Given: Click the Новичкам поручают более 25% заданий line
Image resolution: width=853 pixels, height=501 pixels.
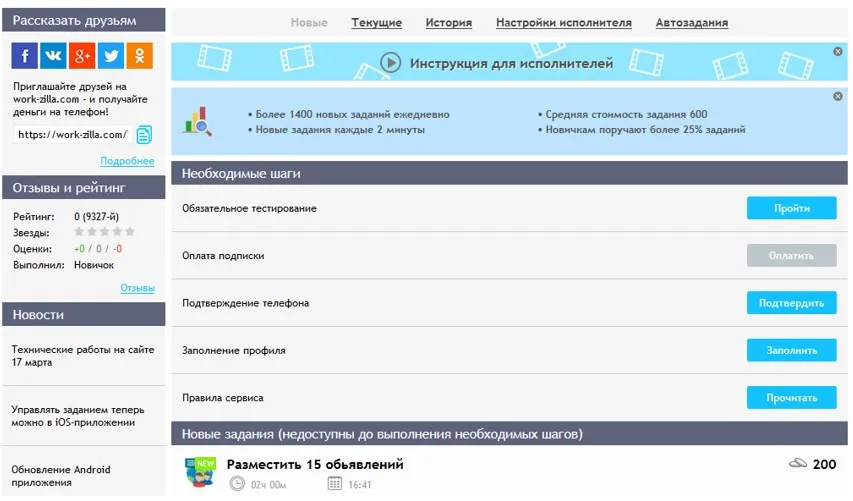Looking at the screenshot, I should point(641,129).
